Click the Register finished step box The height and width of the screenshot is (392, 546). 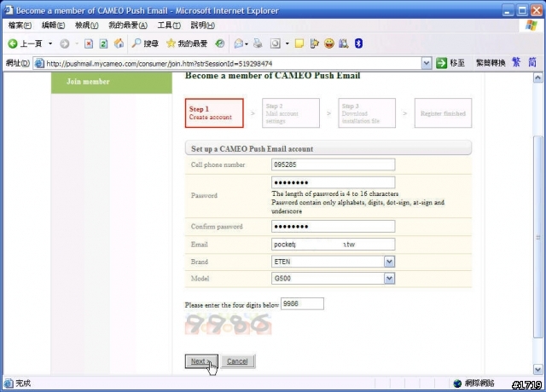pos(443,113)
